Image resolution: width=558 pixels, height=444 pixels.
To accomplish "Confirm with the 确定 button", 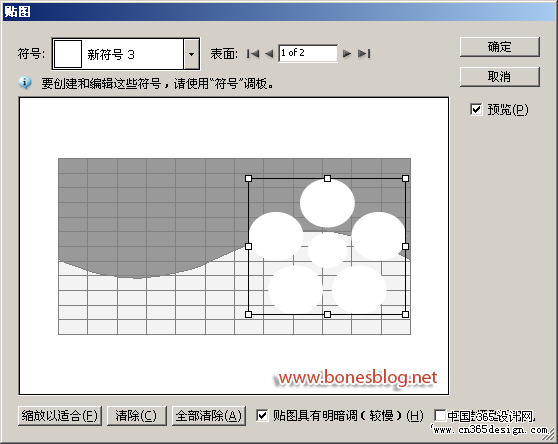I will point(500,47).
